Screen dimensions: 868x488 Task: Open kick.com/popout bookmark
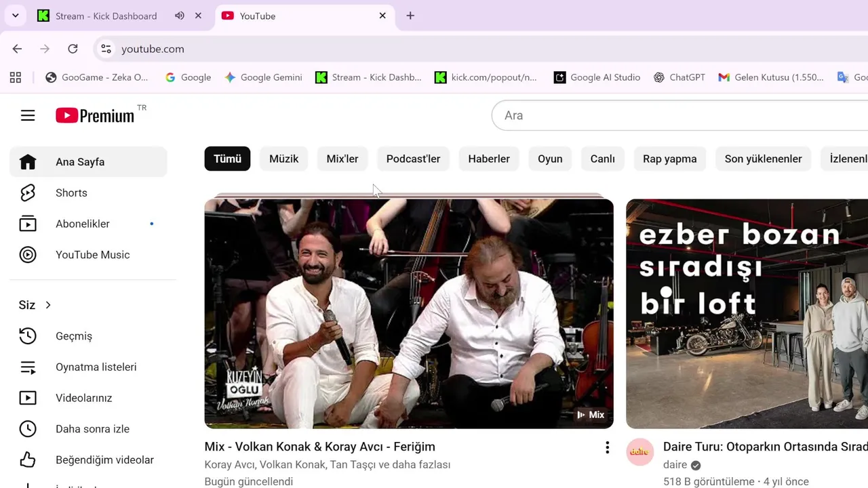coord(486,77)
